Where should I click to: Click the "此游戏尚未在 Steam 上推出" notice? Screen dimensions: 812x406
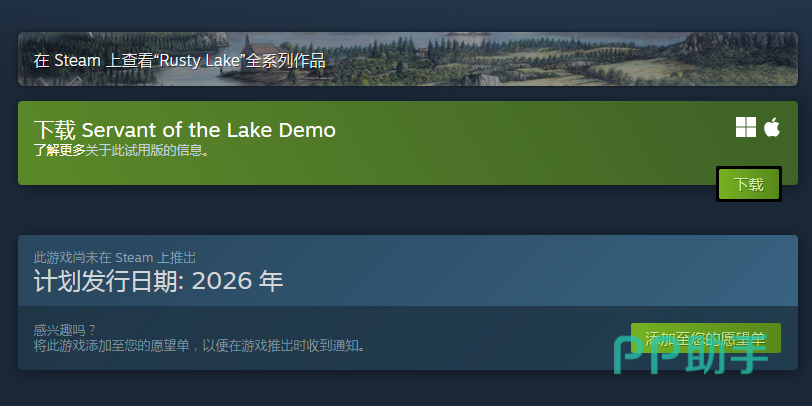tap(114, 257)
